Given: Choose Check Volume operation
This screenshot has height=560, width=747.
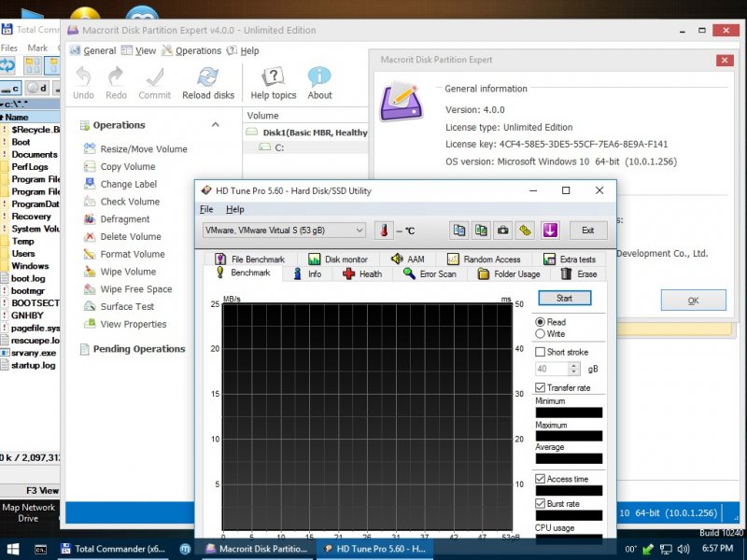Looking at the screenshot, I should [121, 202].
